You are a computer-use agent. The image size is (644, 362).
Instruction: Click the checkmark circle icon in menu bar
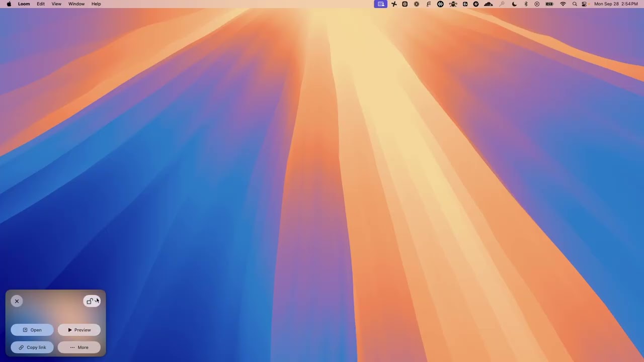coord(476,4)
